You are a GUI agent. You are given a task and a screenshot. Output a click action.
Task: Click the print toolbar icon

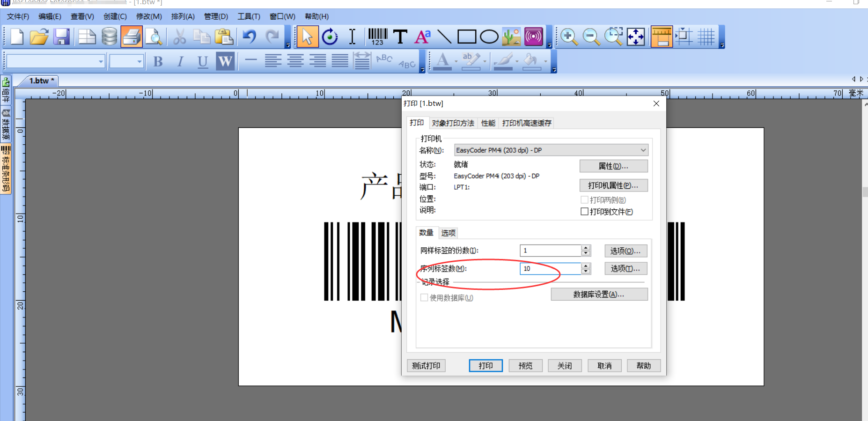pyautogui.click(x=132, y=37)
